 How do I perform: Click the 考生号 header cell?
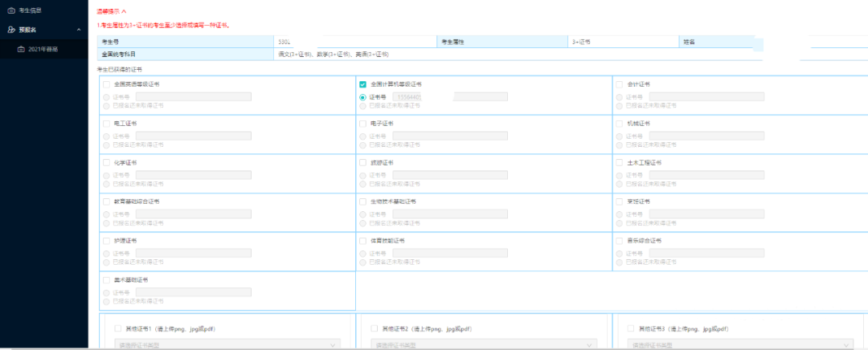click(186, 42)
